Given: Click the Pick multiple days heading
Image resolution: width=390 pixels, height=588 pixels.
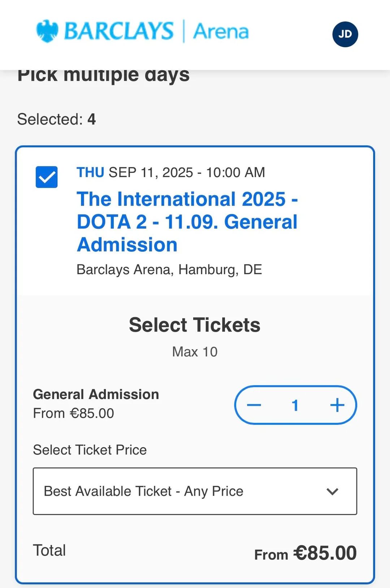Looking at the screenshot, I should (x=103, y=75).
